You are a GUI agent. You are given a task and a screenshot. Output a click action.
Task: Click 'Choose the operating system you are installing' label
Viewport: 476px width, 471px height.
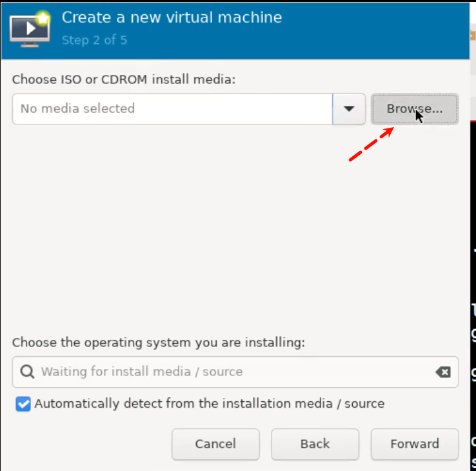click(158, 343)
